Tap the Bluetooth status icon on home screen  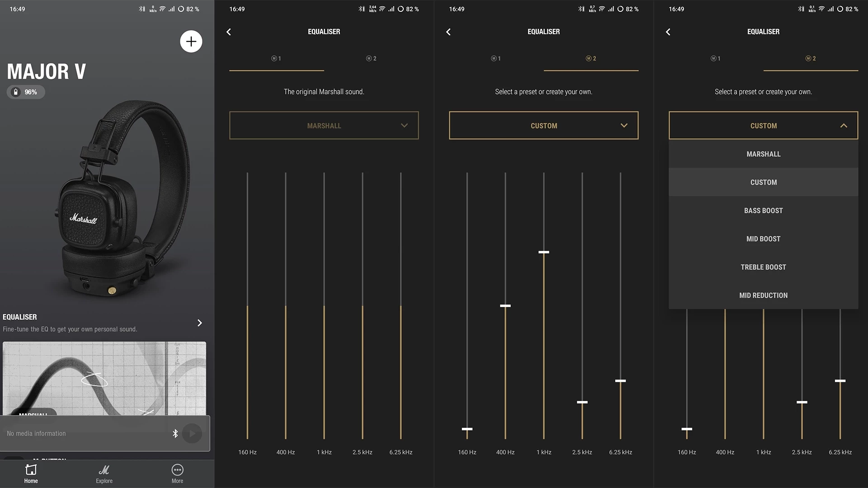[142, 9]
